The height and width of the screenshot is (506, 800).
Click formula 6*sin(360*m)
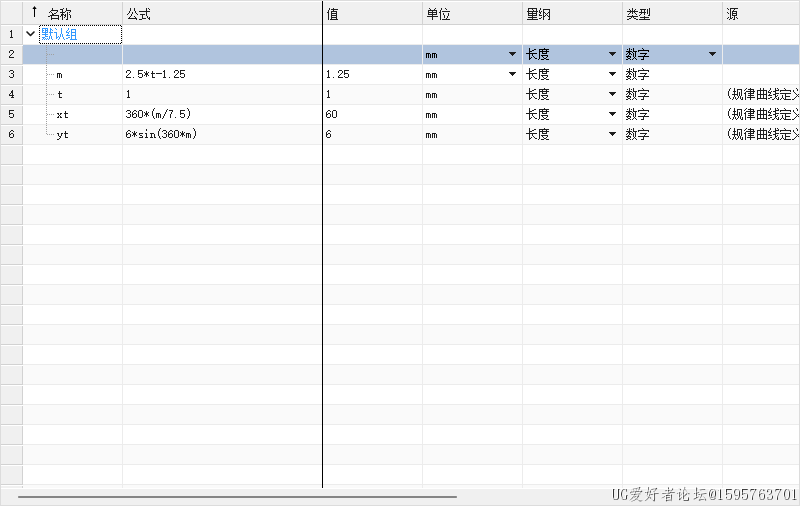[x=161, y=134]
